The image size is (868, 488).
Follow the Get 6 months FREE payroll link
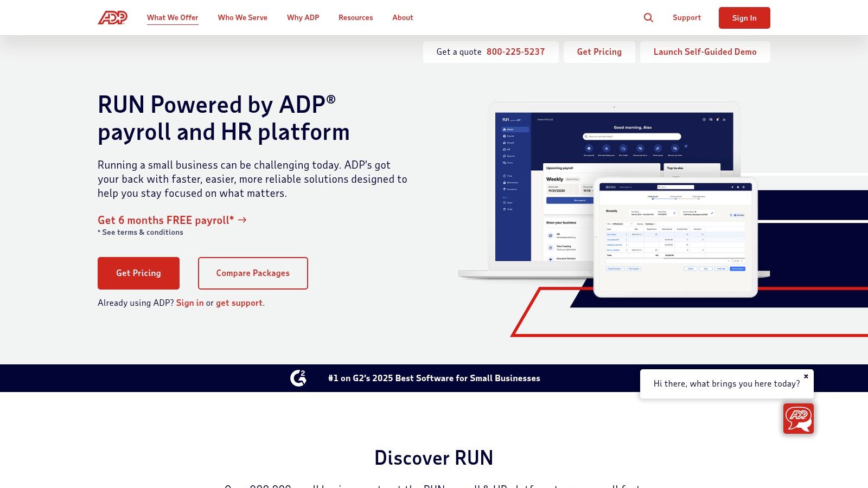165,220
